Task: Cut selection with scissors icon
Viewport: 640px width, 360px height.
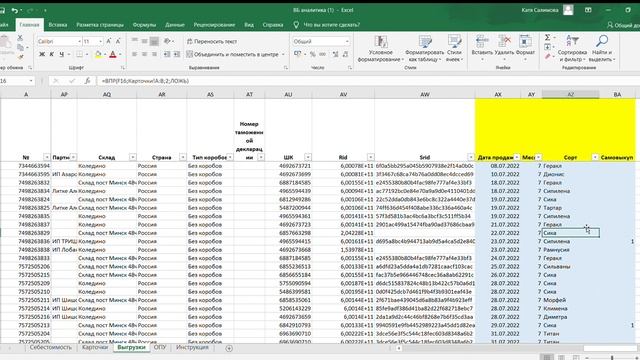Action: 20,38
